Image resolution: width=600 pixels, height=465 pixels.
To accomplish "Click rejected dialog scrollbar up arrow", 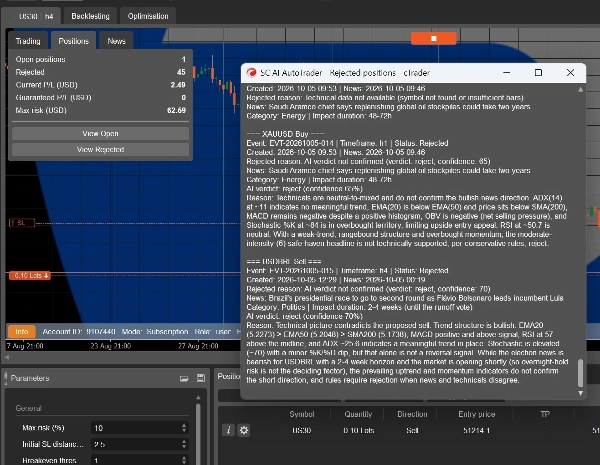I will coord(580,90).
